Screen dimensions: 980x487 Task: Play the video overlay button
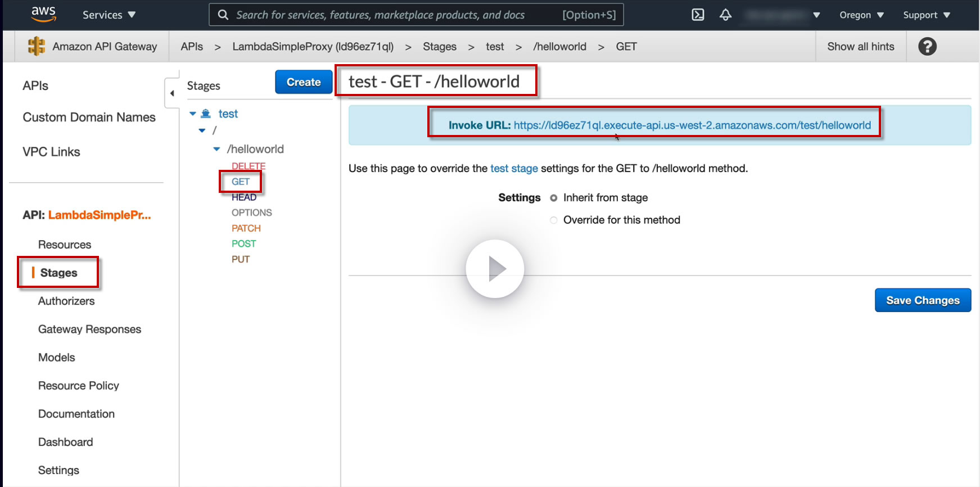pos(495,269)
